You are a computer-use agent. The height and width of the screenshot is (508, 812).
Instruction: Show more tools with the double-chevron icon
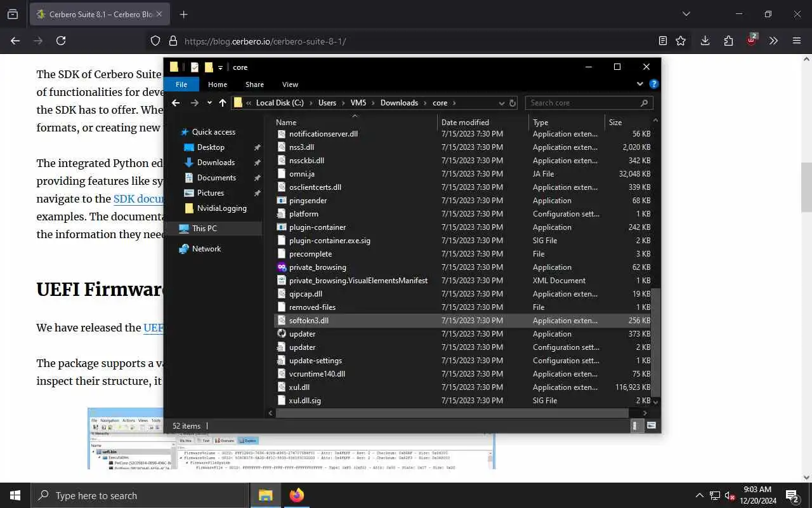tap(773, 41)
